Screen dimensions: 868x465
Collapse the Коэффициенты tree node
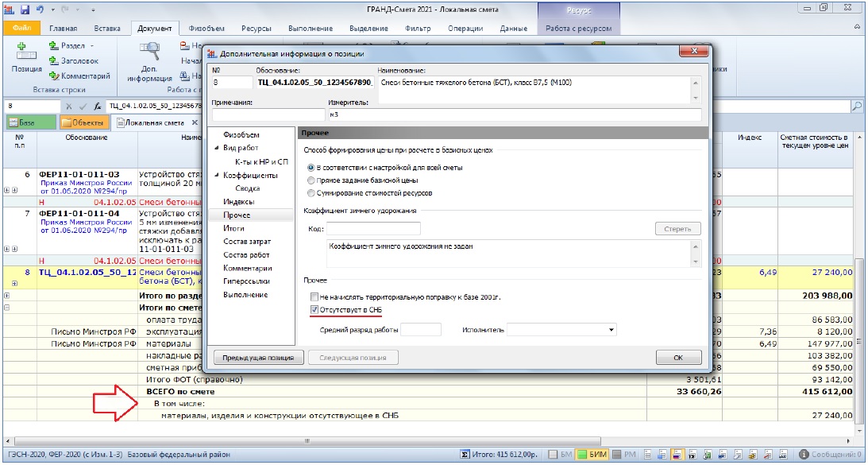coord(217,175)
